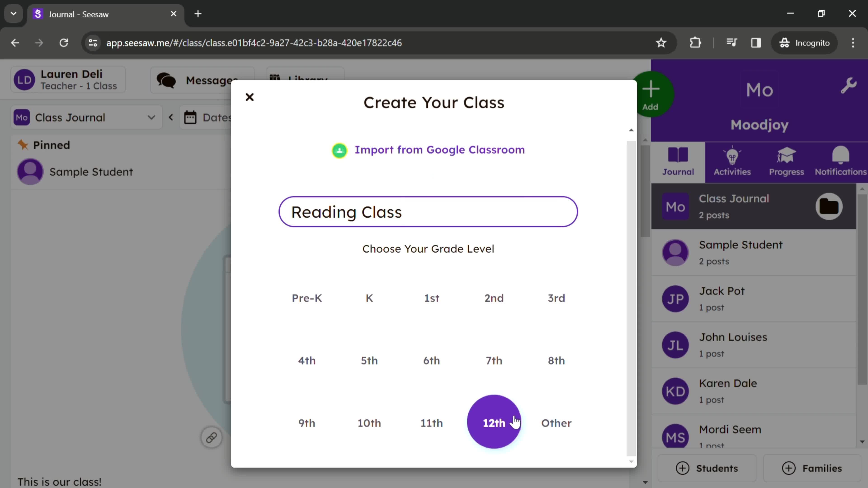Select Pre-K grade level option

[307, 298]
